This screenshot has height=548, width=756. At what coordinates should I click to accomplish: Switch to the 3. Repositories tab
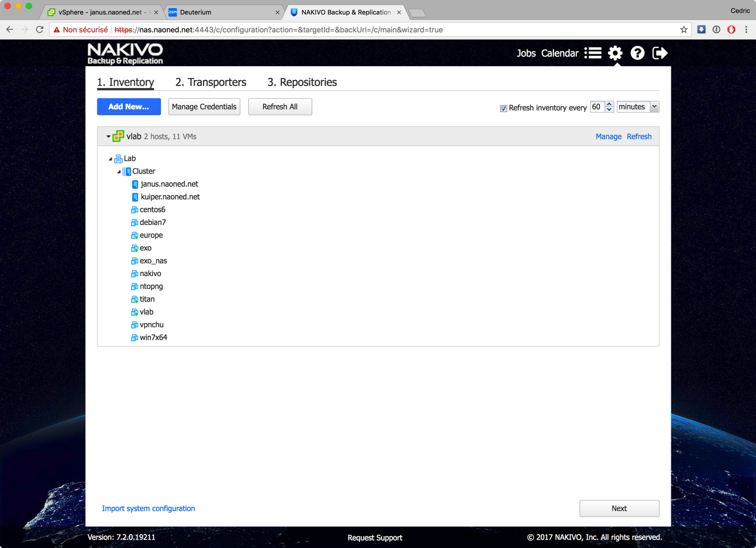tap(302, 83)
